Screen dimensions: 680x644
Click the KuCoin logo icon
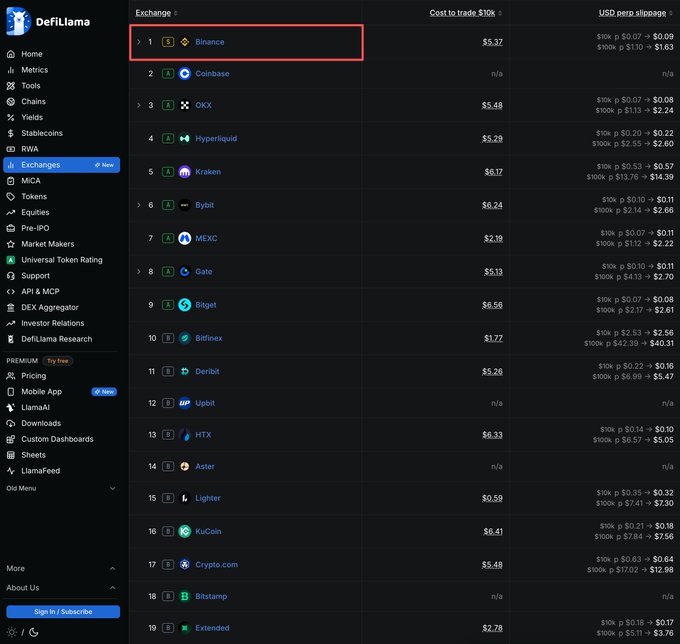pyautogui.click(x=185, y=531)
